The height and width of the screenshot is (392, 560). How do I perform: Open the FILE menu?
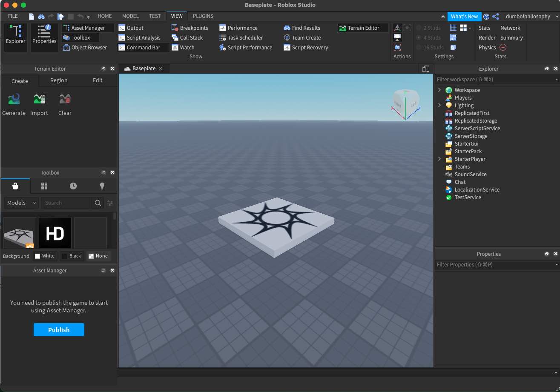pos(13,16)
